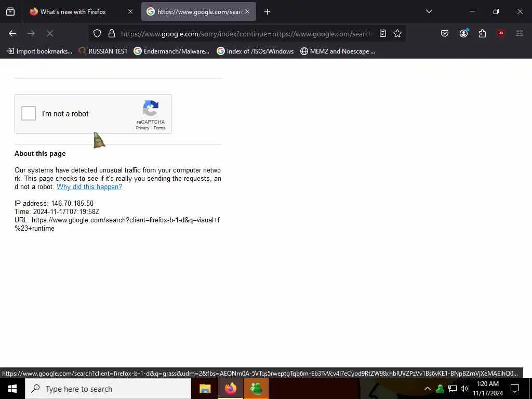Toggle reader view icon
The height and width of the screenshot is (399, 532).
pos(383,34)
